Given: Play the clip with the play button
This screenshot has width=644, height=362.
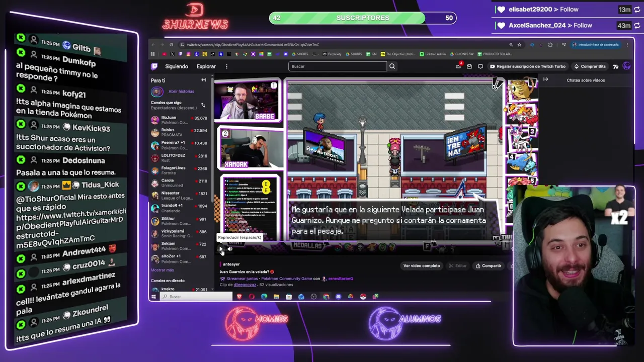Looking at the screenshot, I should pos(220,248).
